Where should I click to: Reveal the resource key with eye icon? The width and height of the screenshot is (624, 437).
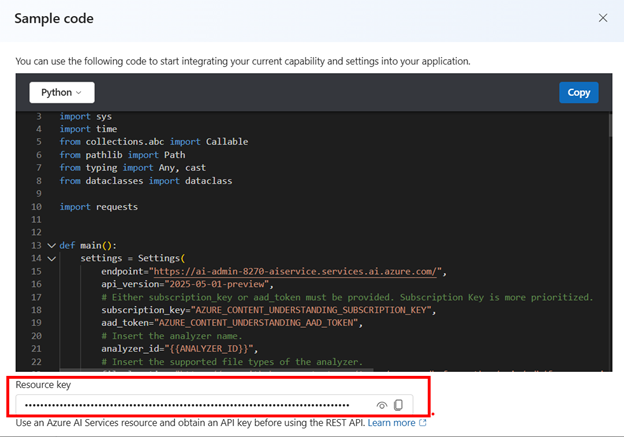click(x=382, y=405)
